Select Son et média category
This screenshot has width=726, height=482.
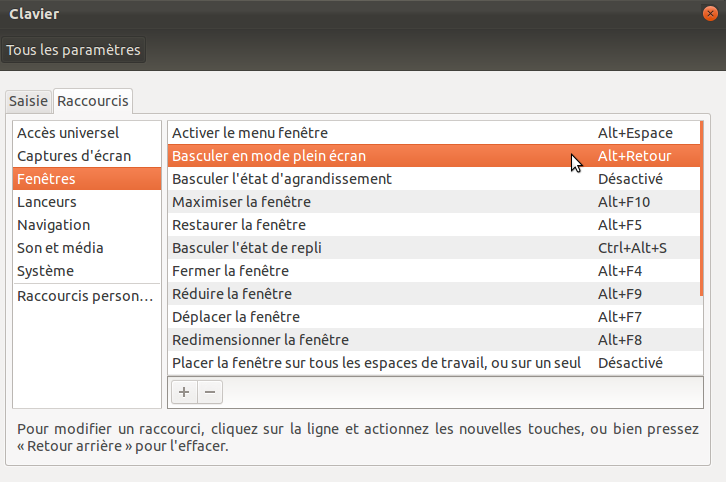point(61,248)
